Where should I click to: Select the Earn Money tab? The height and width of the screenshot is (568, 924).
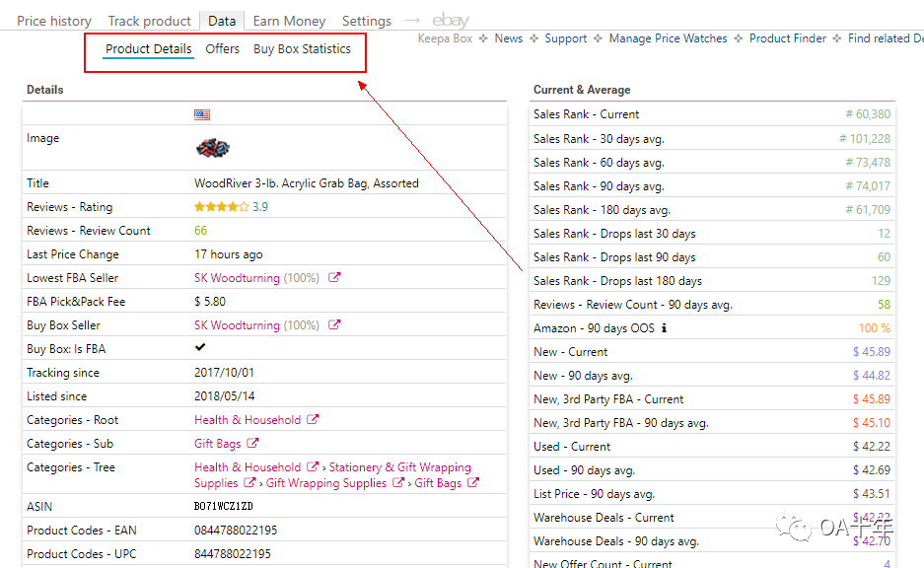tap(287, 21)
